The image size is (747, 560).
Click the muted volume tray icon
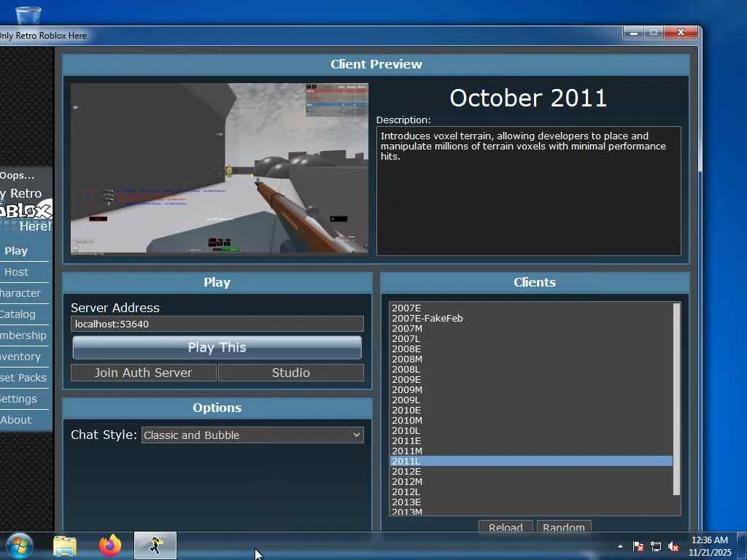[673, 546]
